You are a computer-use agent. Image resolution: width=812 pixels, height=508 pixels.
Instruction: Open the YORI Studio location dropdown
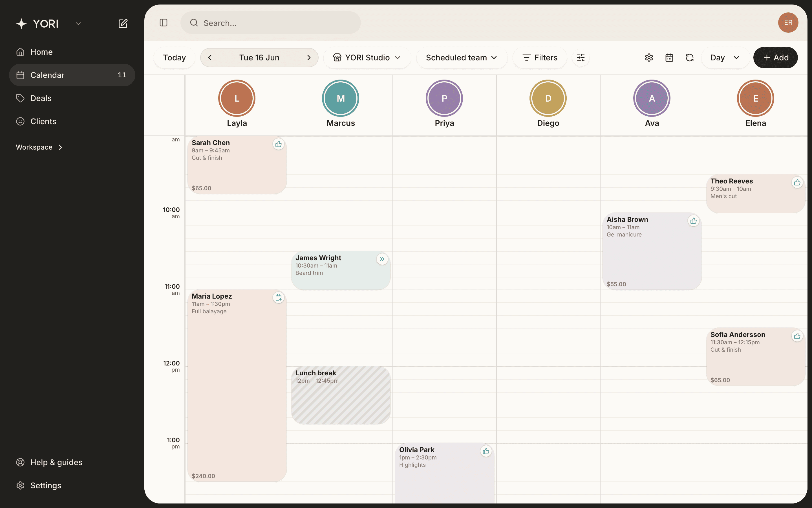click(367, 58)
